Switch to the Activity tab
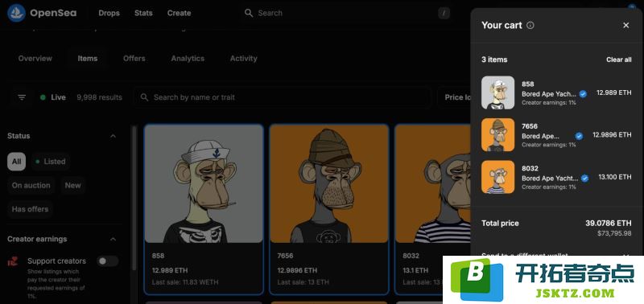The image size is (644, 304). pos(244,59)
